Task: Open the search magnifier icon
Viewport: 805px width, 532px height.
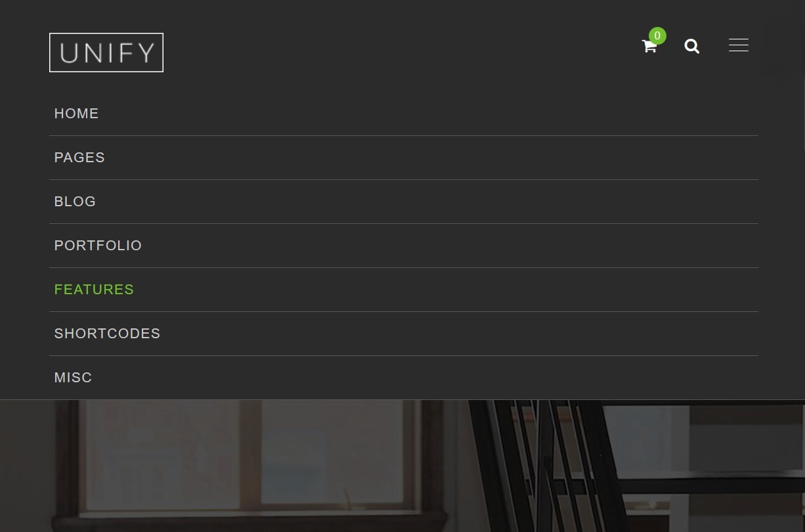Action: (691, 46)
